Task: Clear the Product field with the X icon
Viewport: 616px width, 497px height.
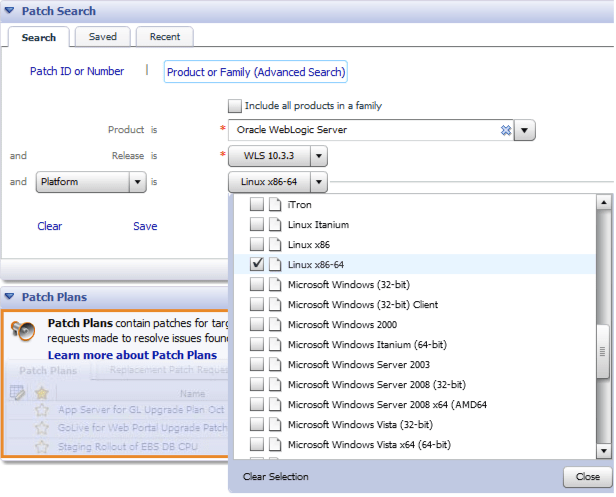Action: tap(506, 130)
